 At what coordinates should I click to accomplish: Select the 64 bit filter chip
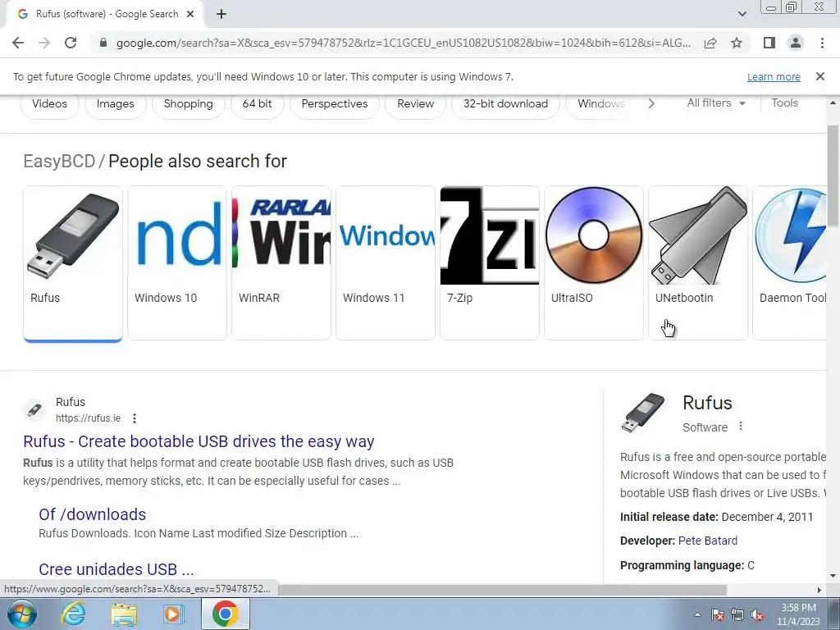coord(257,104)
